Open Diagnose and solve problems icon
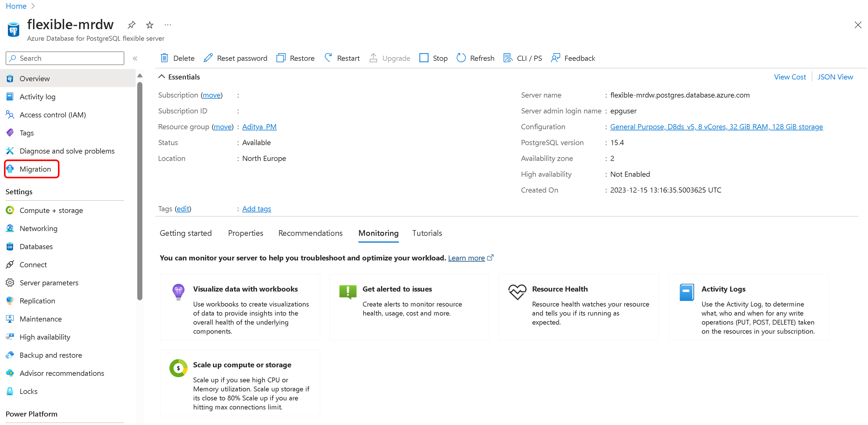The height and width of the screenshot is (425, 868). [10, 151]
